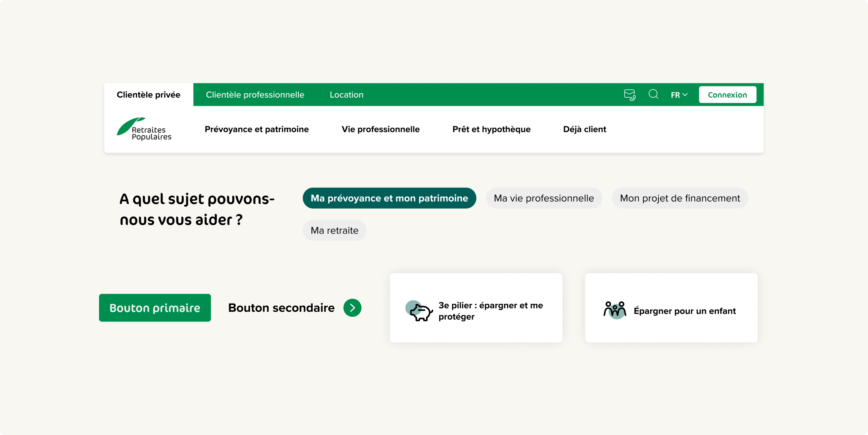Click the Connexion button

[727, 95]
